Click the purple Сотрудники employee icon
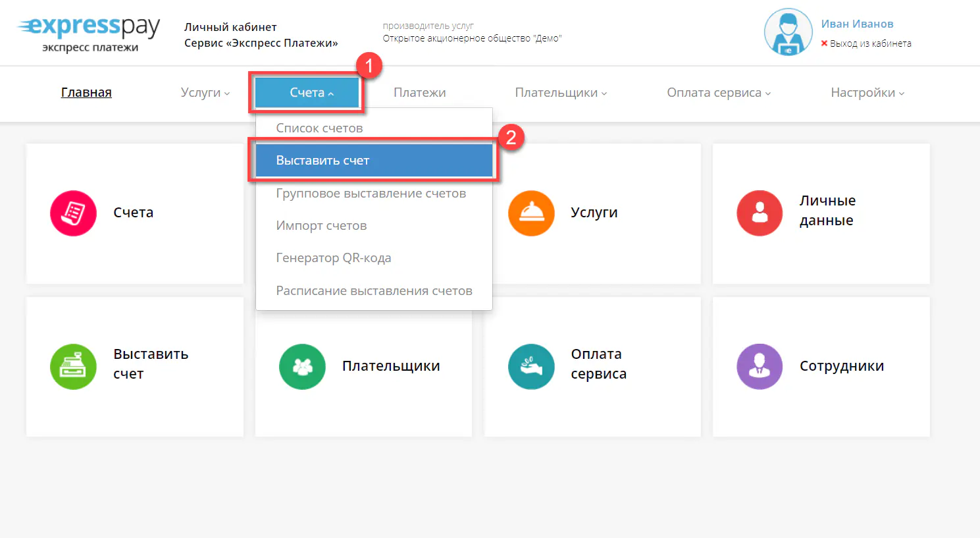The image size is (980, 538). click(760, 367)
